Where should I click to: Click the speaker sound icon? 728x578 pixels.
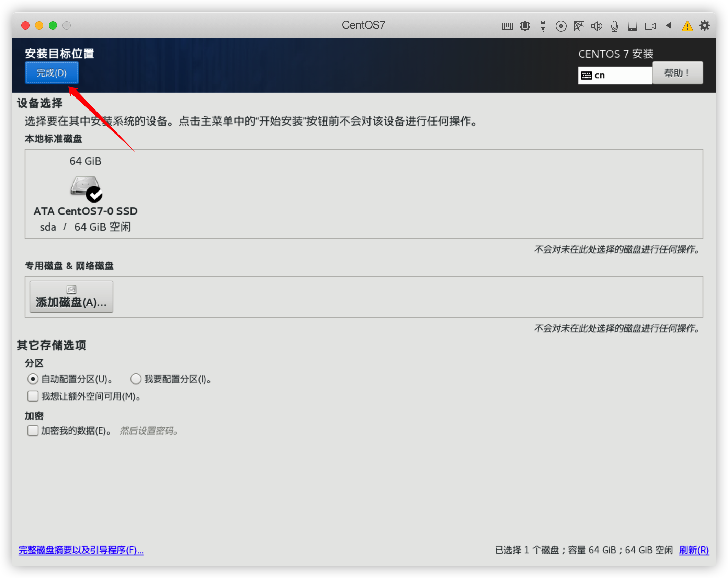pyautogui.click(x=596, y=26)
